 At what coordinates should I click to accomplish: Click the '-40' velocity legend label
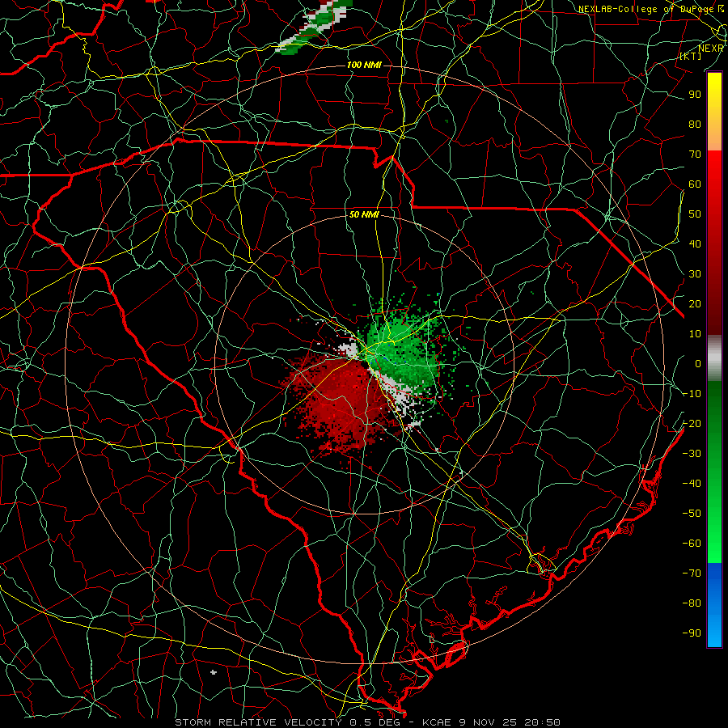tap(692, 484)
